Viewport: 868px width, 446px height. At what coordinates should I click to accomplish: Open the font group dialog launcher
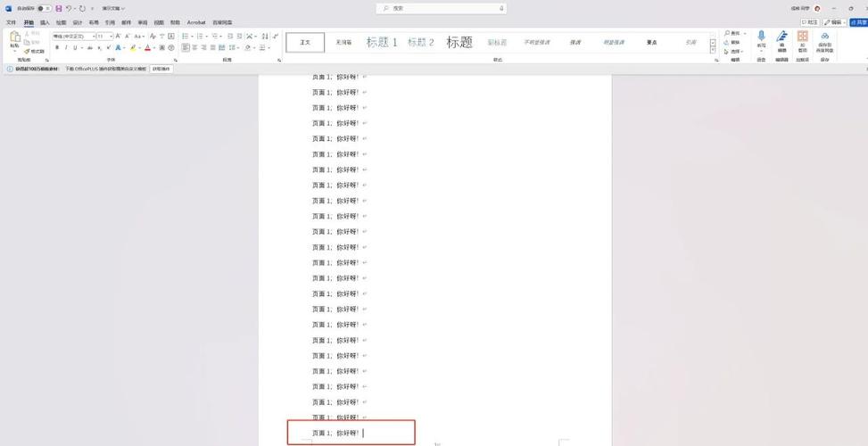click(x=176, y=60)
